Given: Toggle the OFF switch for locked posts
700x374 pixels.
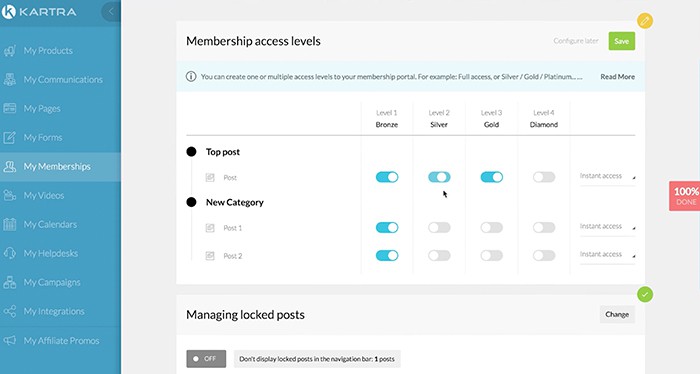Looking at the screenshot, I should (206, 359).
